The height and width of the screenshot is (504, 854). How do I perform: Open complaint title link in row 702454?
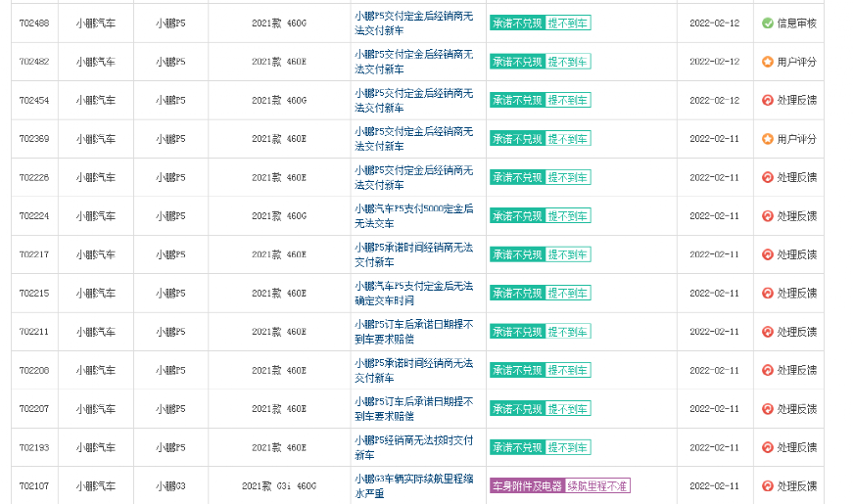[x=413, y=101]
